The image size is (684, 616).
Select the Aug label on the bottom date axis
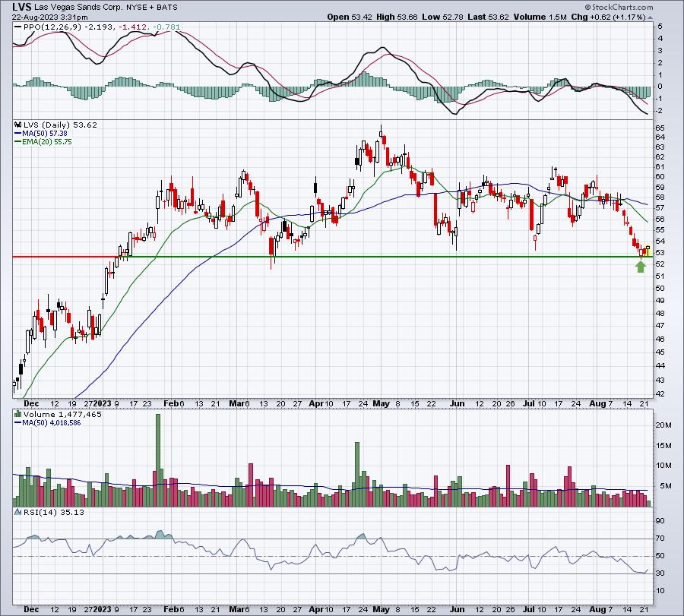[597, 609]
